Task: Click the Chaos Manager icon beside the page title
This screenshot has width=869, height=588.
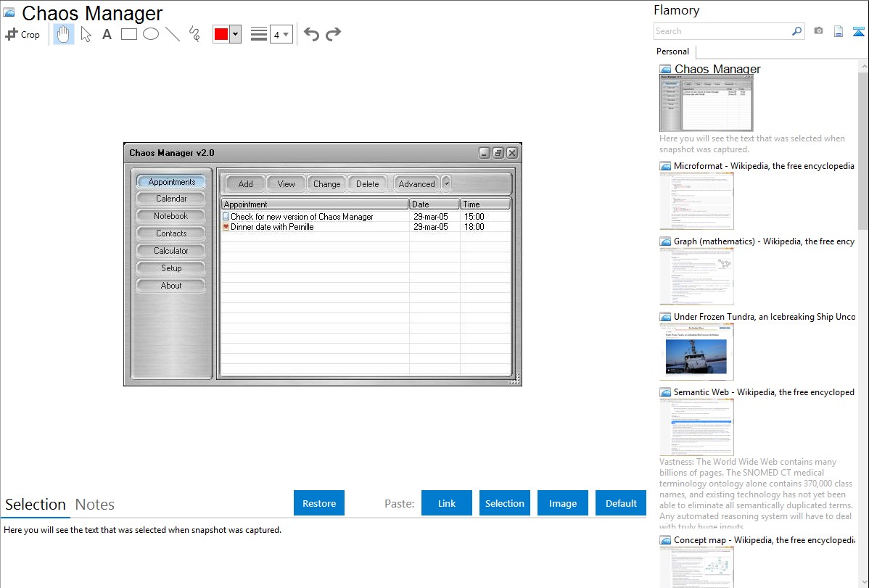Action: tap(9, 12)
